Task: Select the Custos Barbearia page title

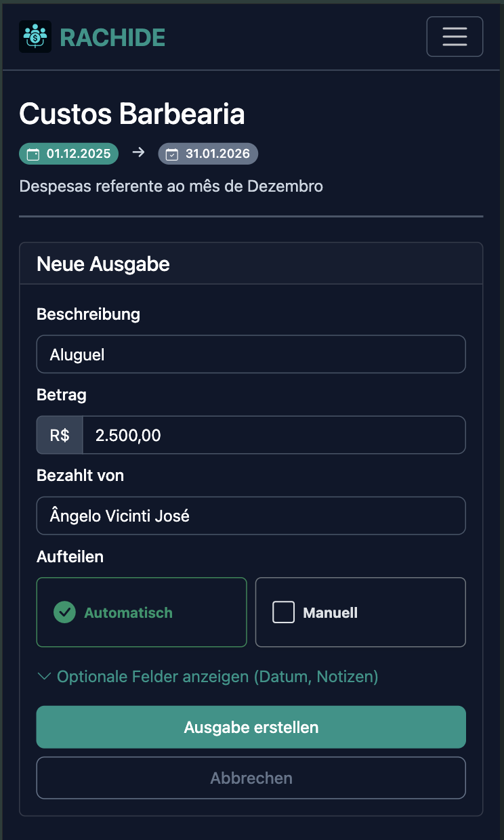Action: tap(132, 114)
